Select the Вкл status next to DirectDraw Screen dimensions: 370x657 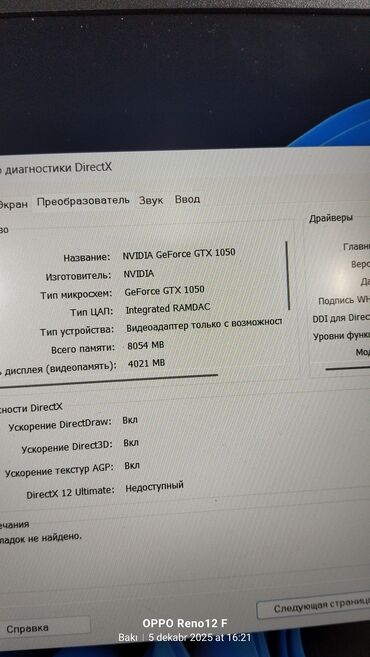pyautogui.click(x=130, y=420)
